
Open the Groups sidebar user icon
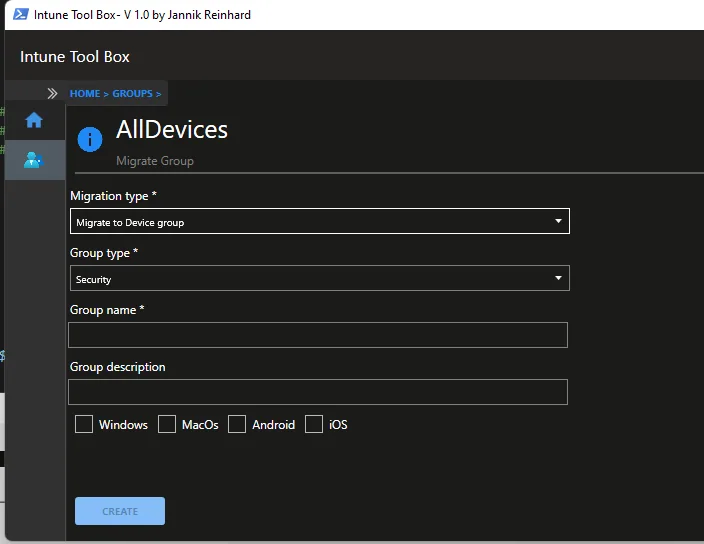33,160
